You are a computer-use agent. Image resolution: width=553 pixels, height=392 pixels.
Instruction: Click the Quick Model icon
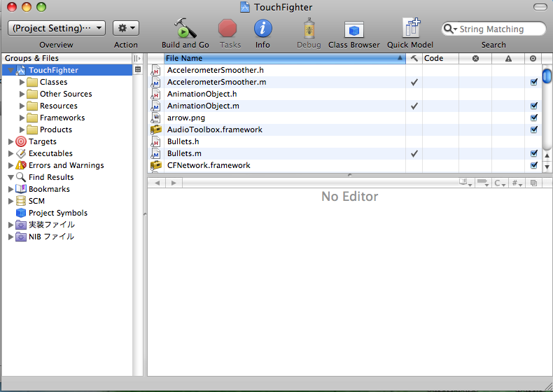click(x=411, y=27)
